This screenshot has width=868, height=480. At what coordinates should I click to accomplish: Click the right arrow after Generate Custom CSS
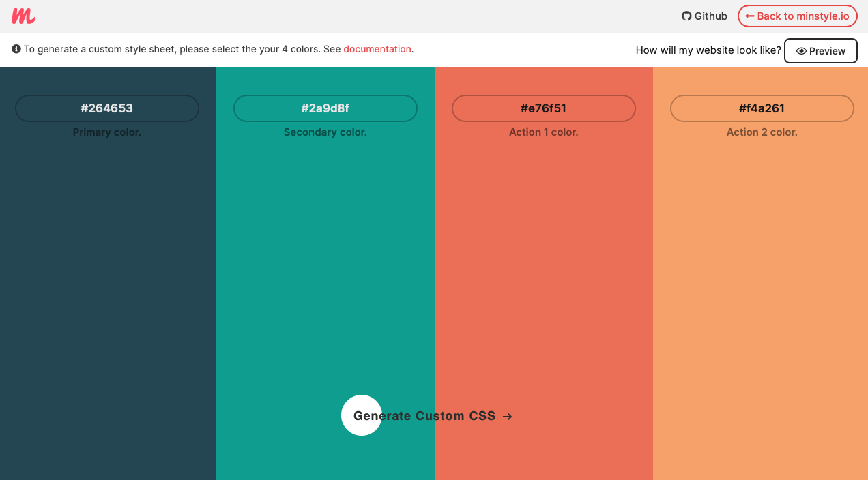point(507,417)
